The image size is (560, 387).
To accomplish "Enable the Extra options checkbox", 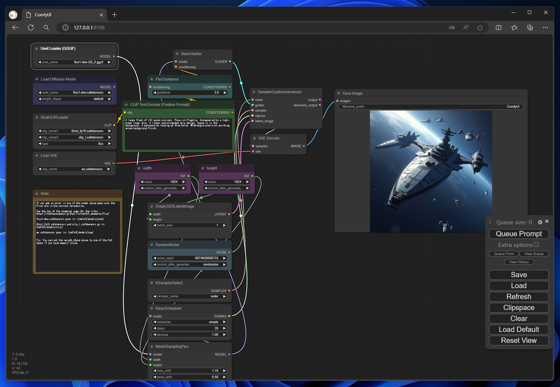I will (x=536, y=245).
